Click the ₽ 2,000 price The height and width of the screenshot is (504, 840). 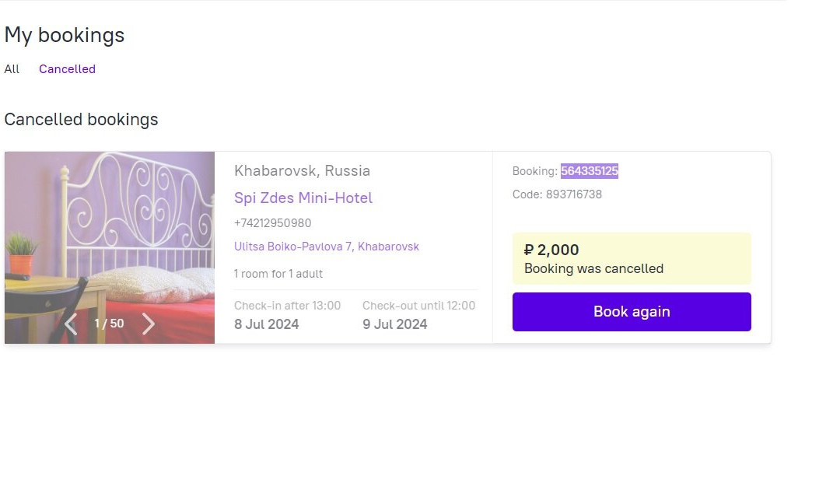pos(551,250)
